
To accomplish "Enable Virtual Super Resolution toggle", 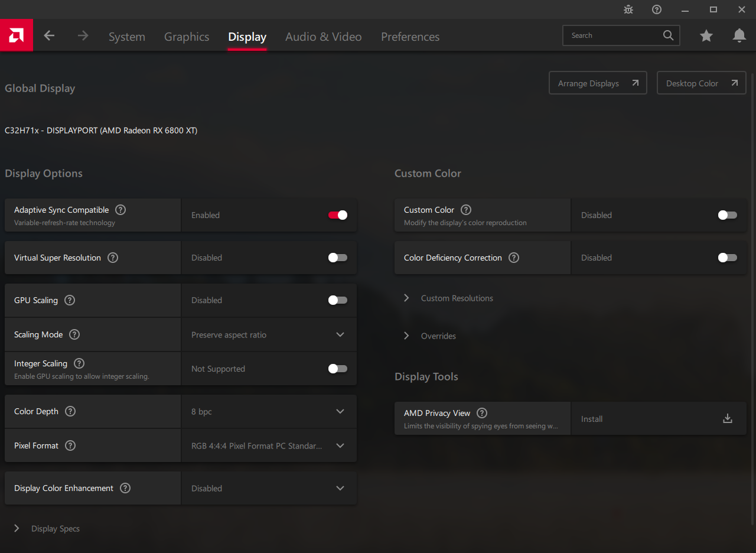I will 338,258.
